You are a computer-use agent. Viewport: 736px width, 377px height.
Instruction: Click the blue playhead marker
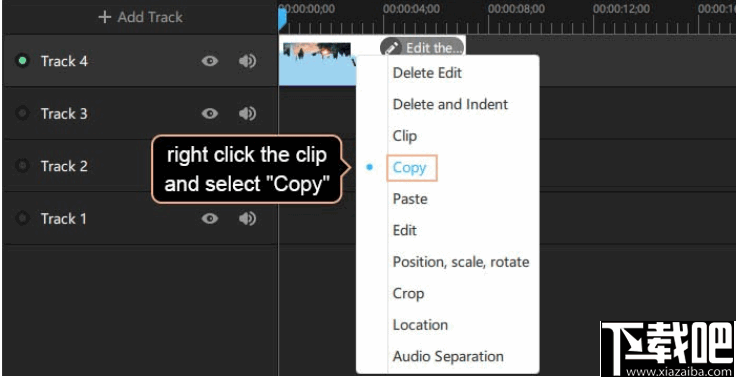coord(282,19)
